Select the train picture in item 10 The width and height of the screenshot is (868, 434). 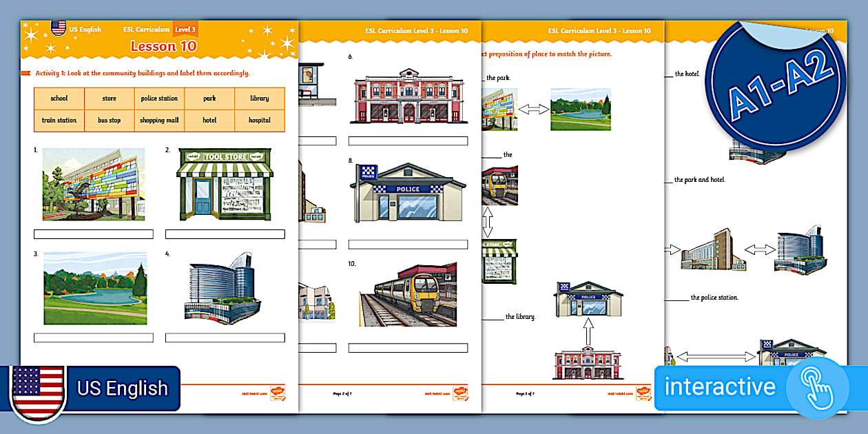[409, 293]
